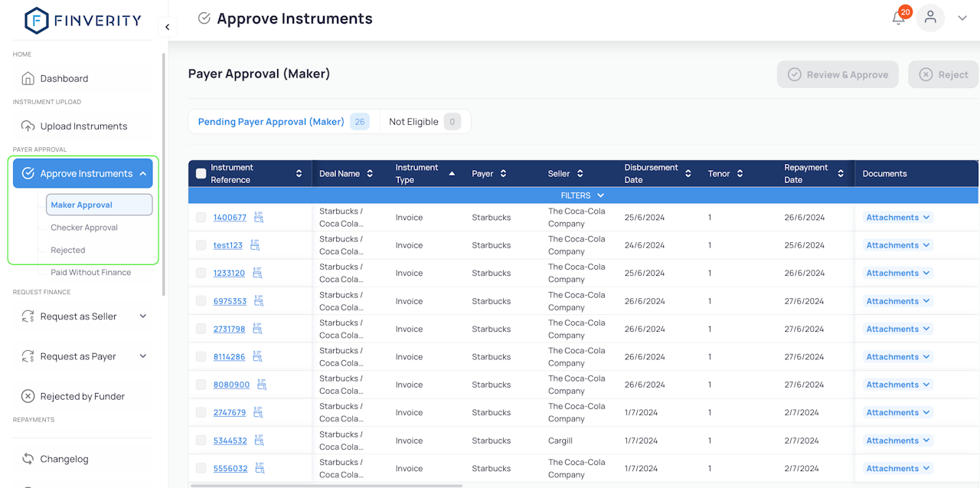Click the Finverity logo
Image resolution: width=980 pixels, height=488 pixels.
point(83,21)
